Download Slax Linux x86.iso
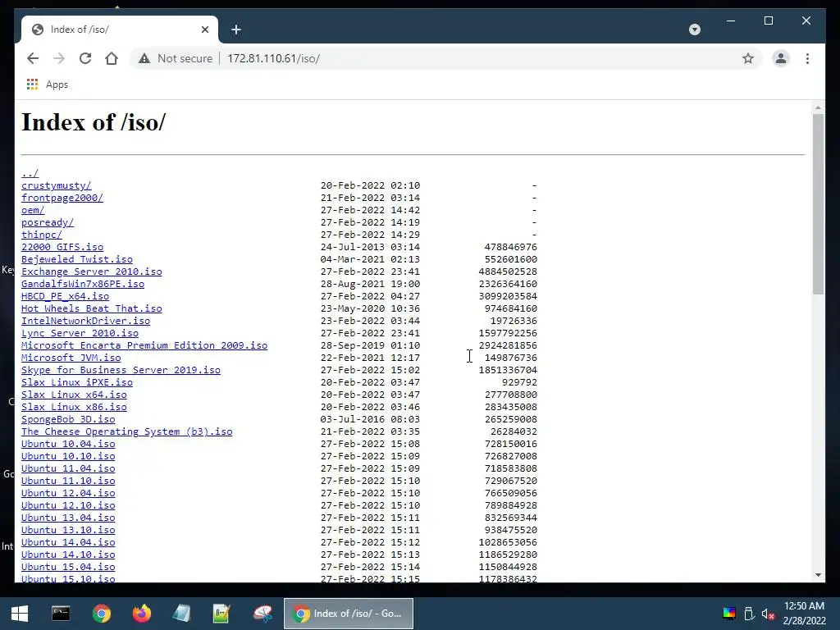The width and height of the screenshot is (840, 630). tap(74, 407)
